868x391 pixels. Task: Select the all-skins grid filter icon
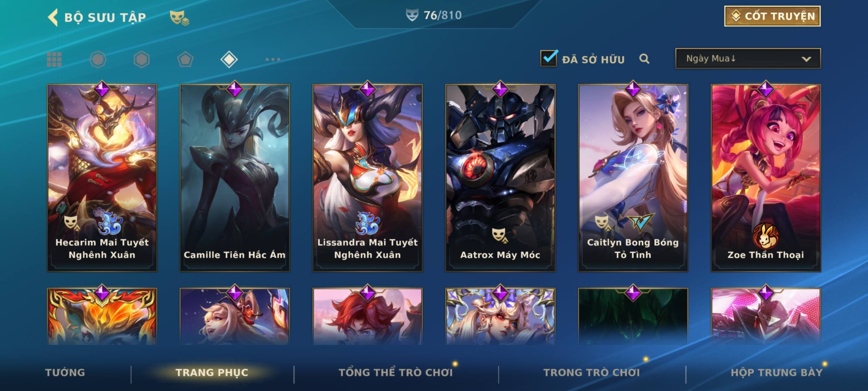point(54,59)
